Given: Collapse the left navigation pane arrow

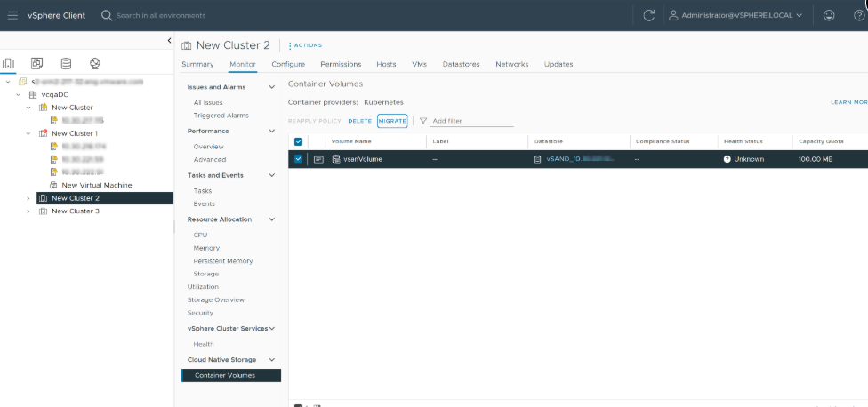Looking at the screenshot, I should coord(169,41).
